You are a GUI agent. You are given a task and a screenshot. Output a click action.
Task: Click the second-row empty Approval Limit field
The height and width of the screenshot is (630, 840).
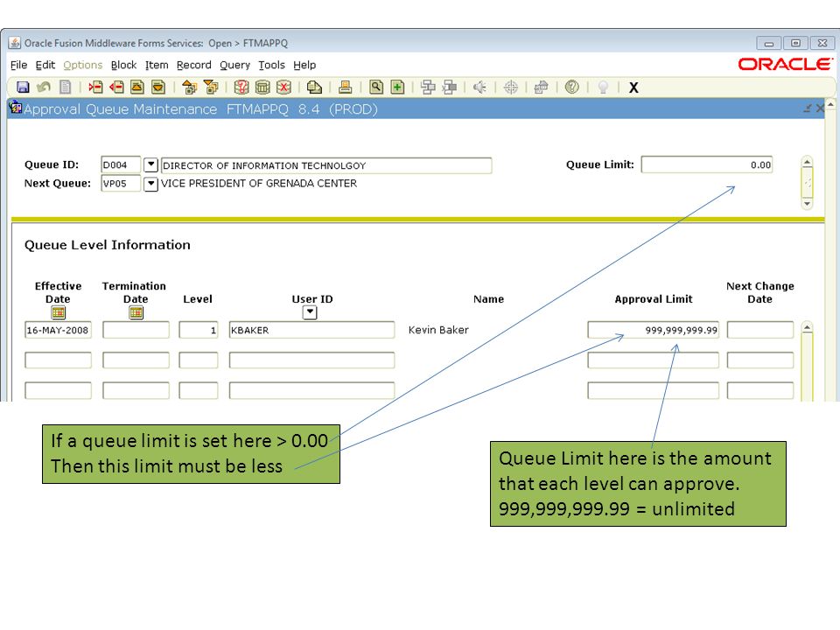(x=653, y=360)
